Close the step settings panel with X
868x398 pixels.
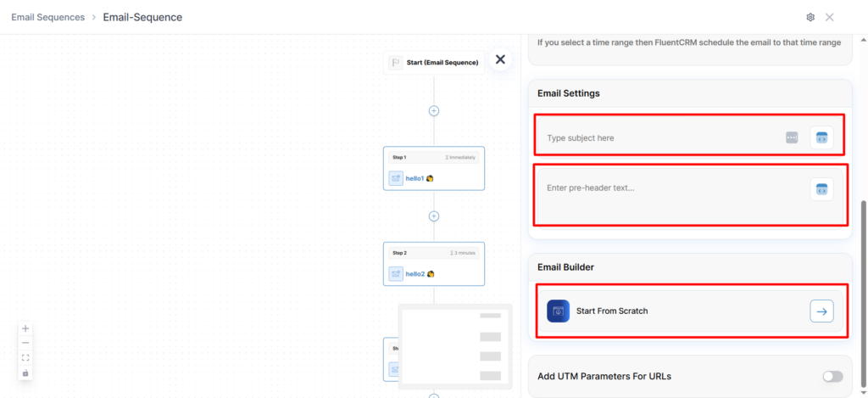[x=500, y=59]
